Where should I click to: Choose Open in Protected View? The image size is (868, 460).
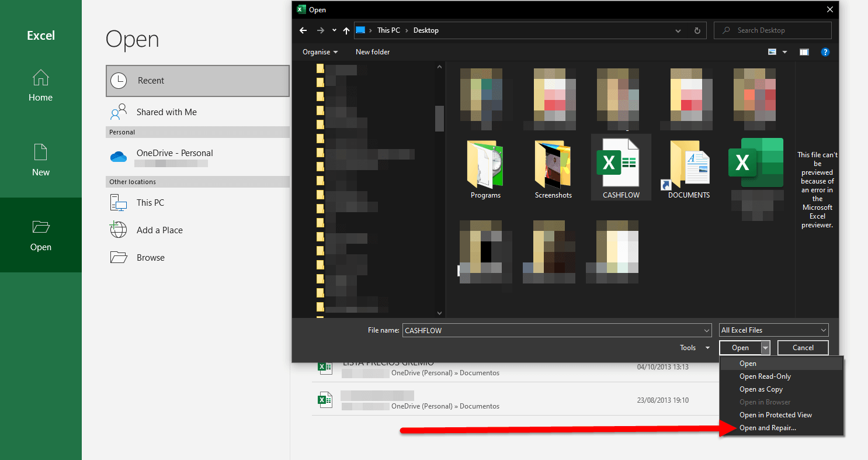pyautogui.click(x=782, y=415)
